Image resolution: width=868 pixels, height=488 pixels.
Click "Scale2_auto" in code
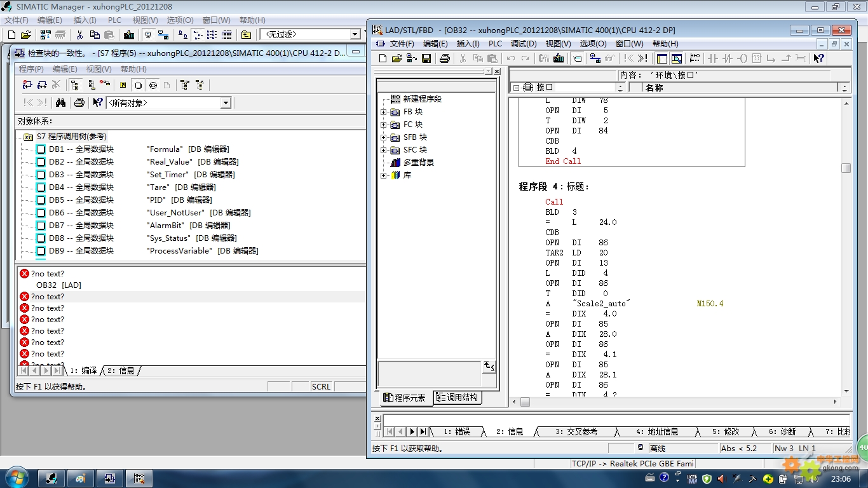click(600, 304)
